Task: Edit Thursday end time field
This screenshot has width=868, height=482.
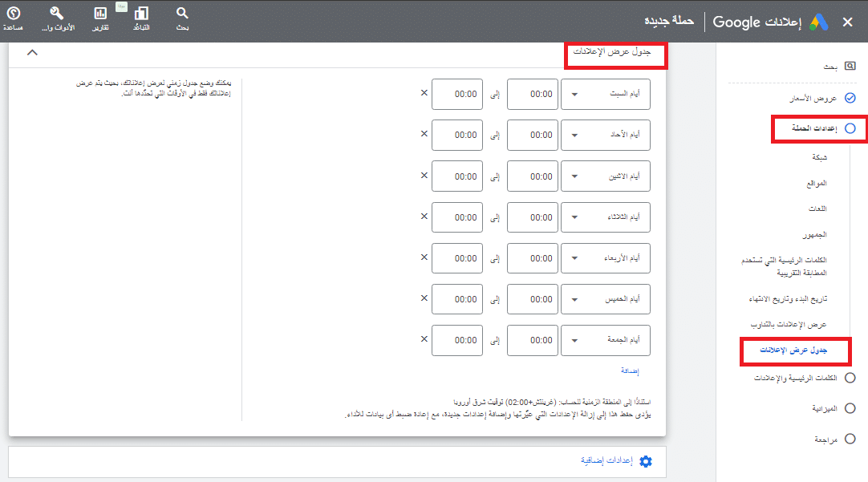Action: point(457,299)
